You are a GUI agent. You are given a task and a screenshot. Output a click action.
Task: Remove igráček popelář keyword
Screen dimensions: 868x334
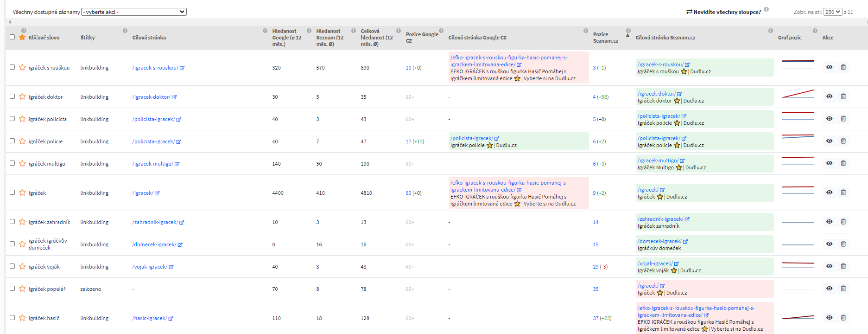[843, 289]
